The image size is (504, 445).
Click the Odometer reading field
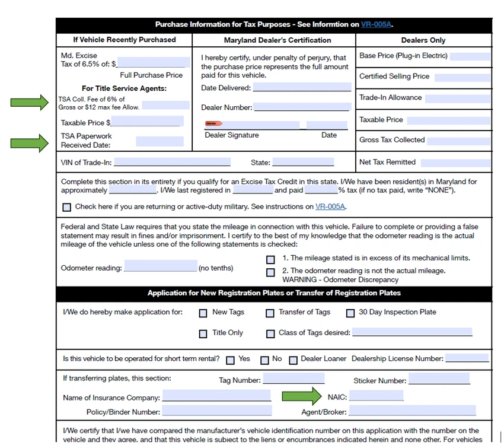(161, 266)
